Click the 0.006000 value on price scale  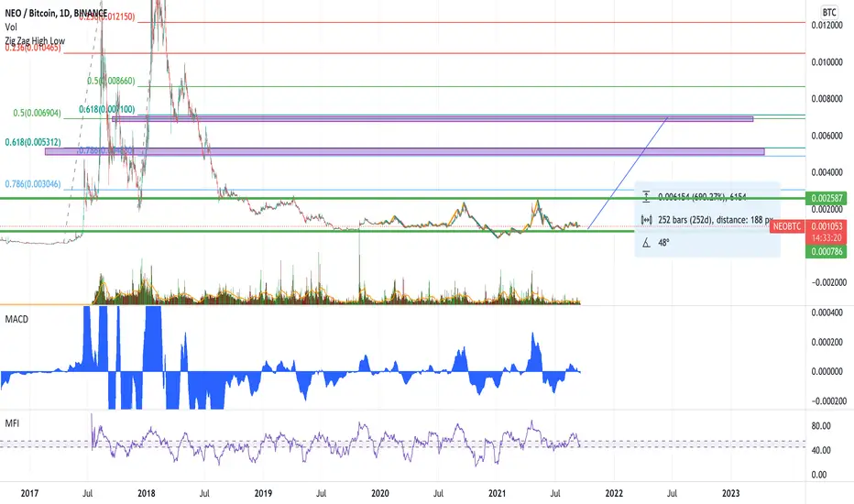click(827, 136)
